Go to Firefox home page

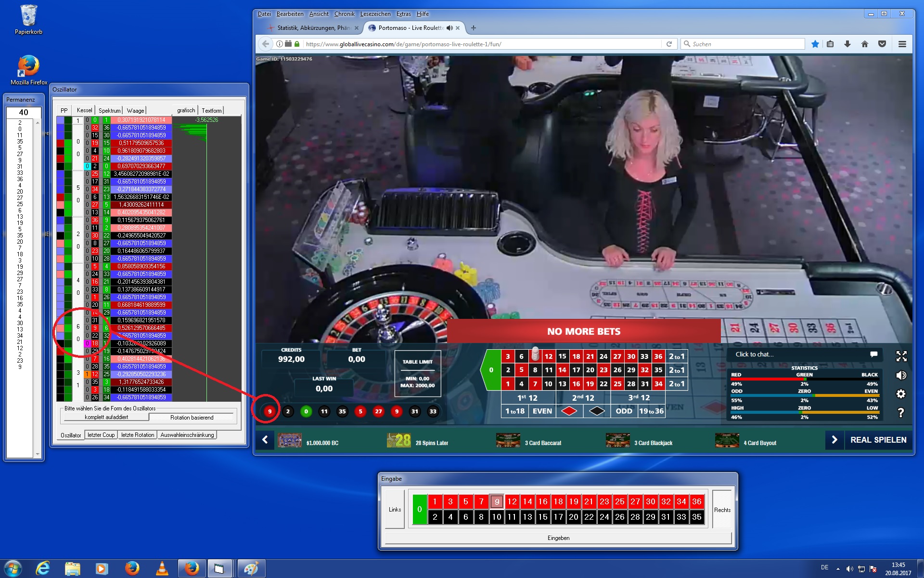click(865, 44)
